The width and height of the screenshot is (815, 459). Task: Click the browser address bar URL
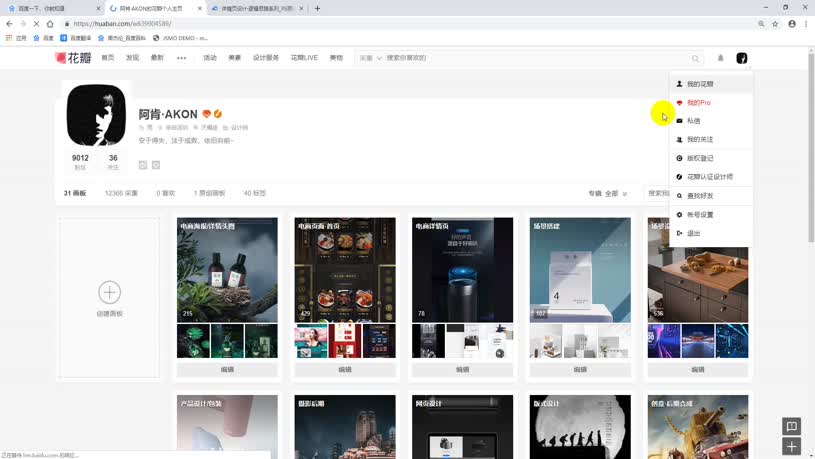pyautogui.click(x=122, y=24)
